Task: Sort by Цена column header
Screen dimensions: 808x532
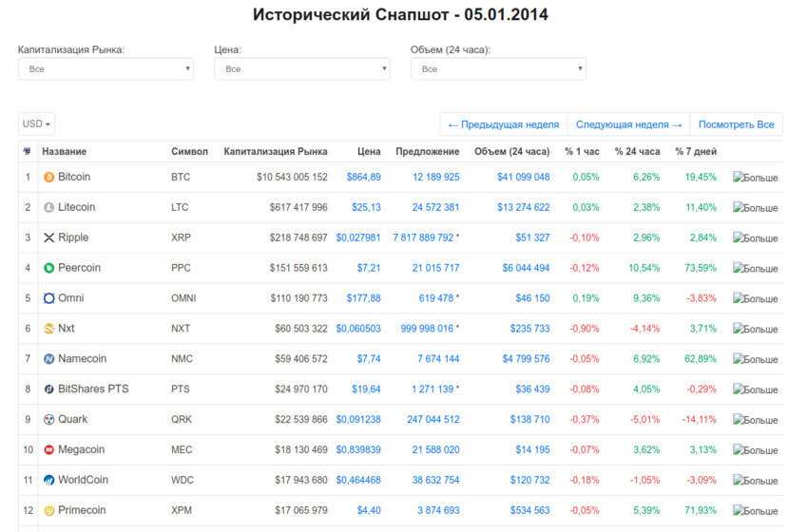Action: 369,152
